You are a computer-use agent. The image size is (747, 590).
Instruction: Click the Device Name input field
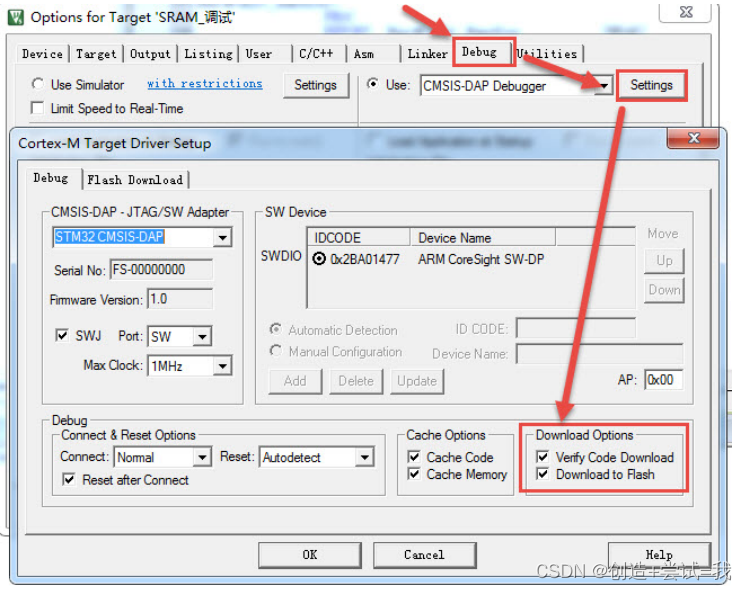pyautogui.click(x=599, y=354)
